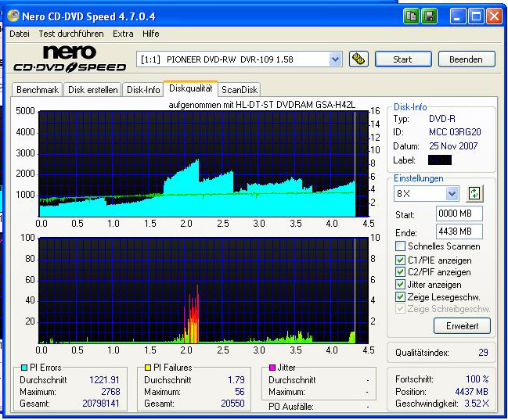Click the drive options icon beside drive selector
This screenshot has height=420, width=508.
(x=358, y=59)
